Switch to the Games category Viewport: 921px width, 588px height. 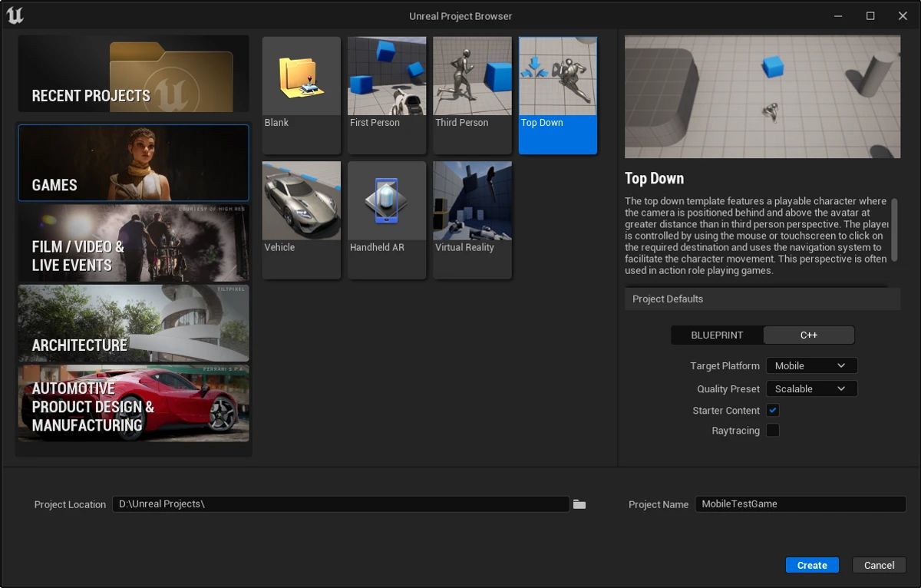pyautogui.click(x=134, y=163)
